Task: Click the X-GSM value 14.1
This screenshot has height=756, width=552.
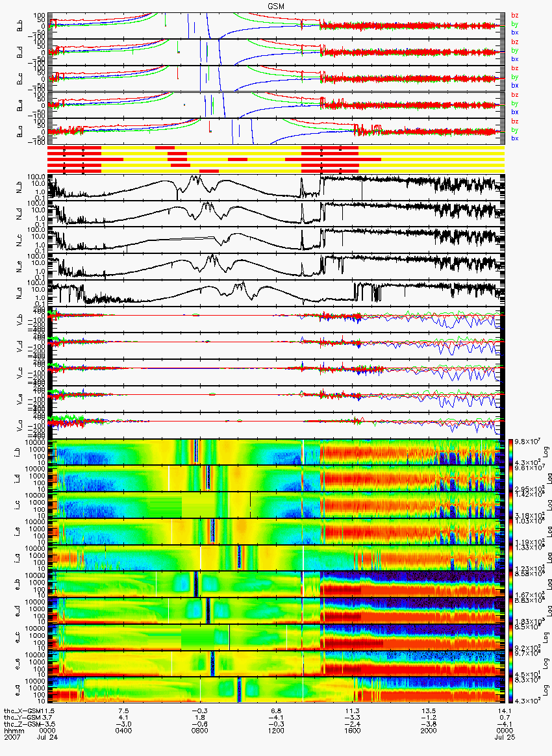Action: pyautogui.click(x=505, y=711)
